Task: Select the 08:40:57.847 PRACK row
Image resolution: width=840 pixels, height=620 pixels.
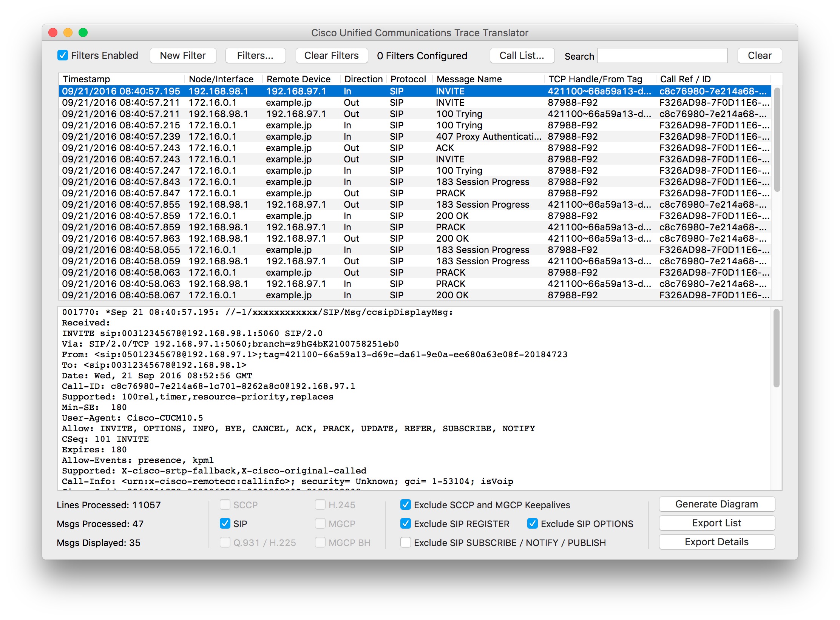Action: click(415, 193)
